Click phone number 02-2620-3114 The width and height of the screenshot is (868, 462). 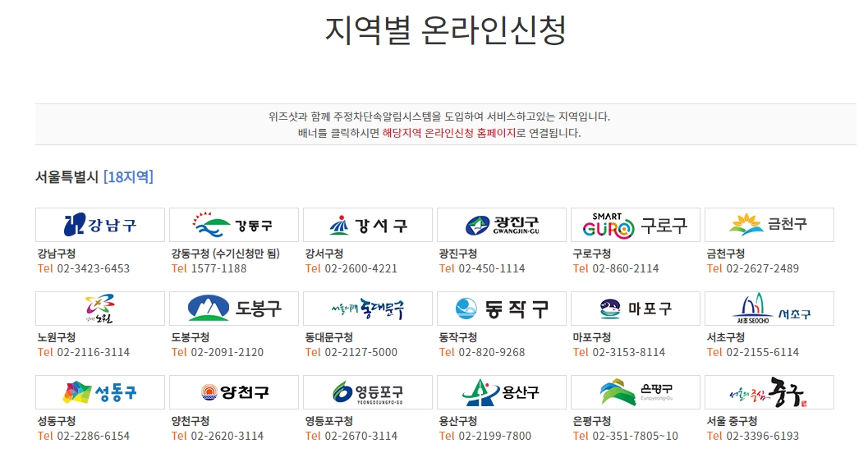tap(227, 436)
